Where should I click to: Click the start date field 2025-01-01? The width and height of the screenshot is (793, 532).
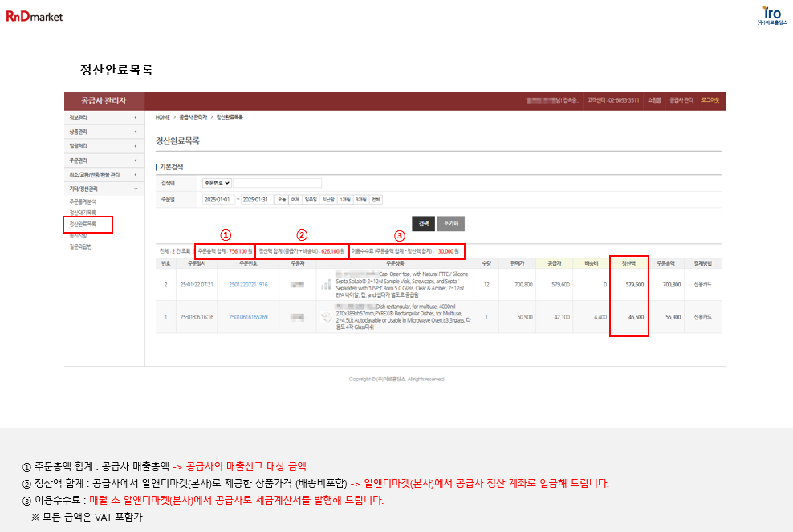point(217,199)
